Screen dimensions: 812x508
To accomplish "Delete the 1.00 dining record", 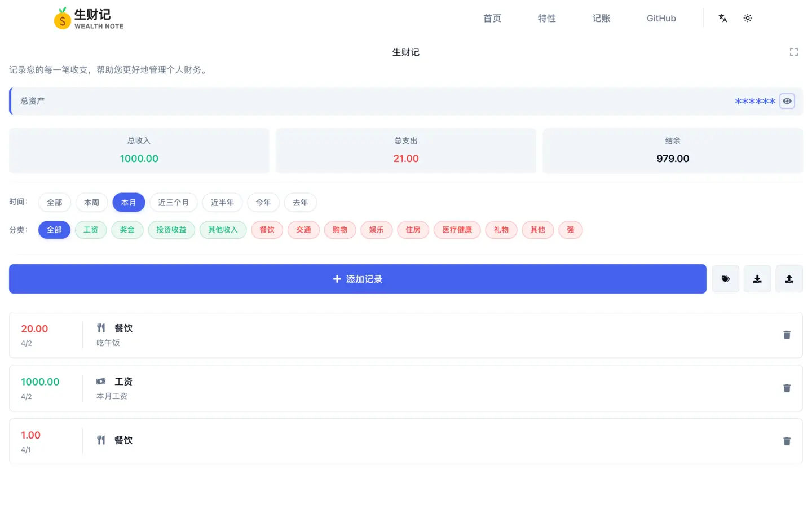I will click(787, 441).
